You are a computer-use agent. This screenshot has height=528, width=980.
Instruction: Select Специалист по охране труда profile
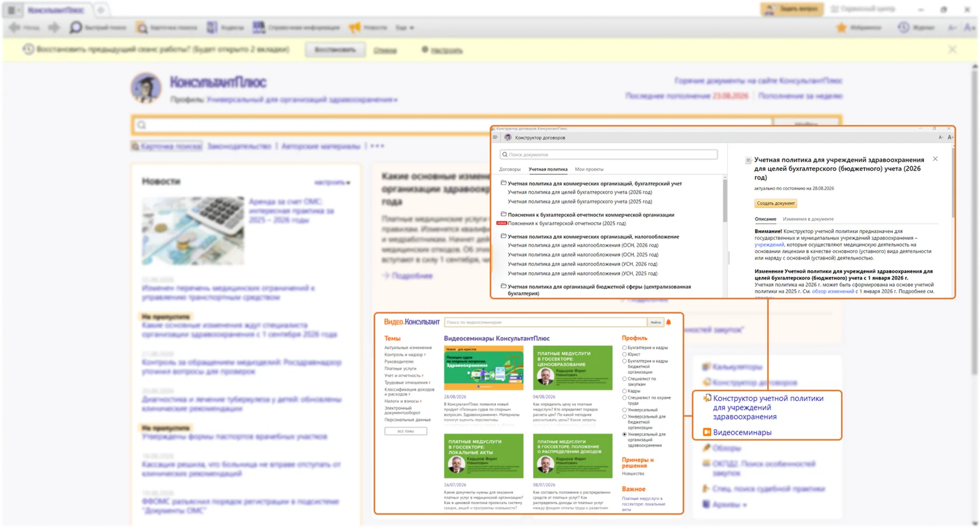[x=624, y=398]
